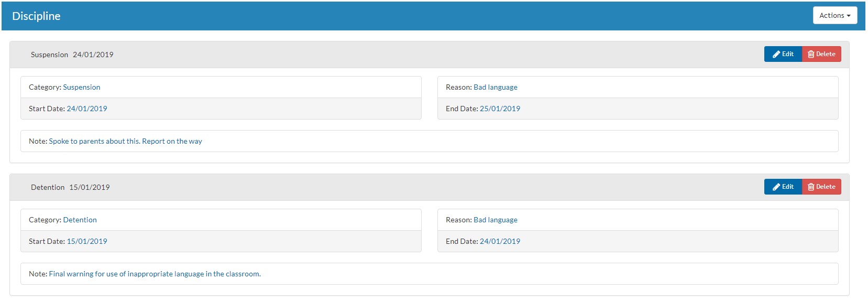Edit the Suspension 24/01/2019 record

click(783, 54)
